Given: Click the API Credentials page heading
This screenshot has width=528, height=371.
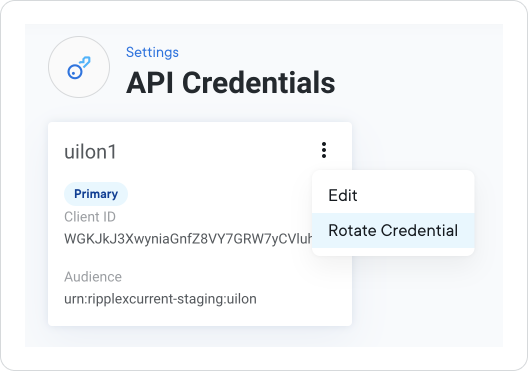Looking at the screenshot, I should click(x=231, y=83).
